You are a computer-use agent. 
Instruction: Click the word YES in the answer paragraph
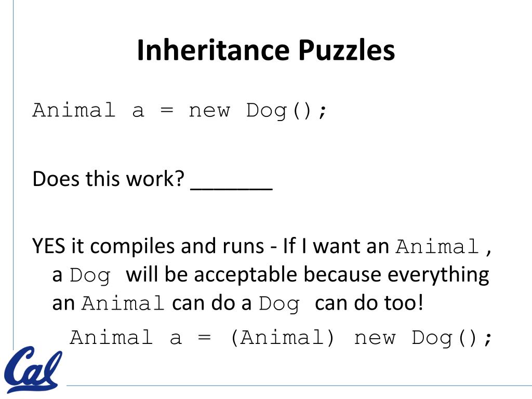coord(48,246)
